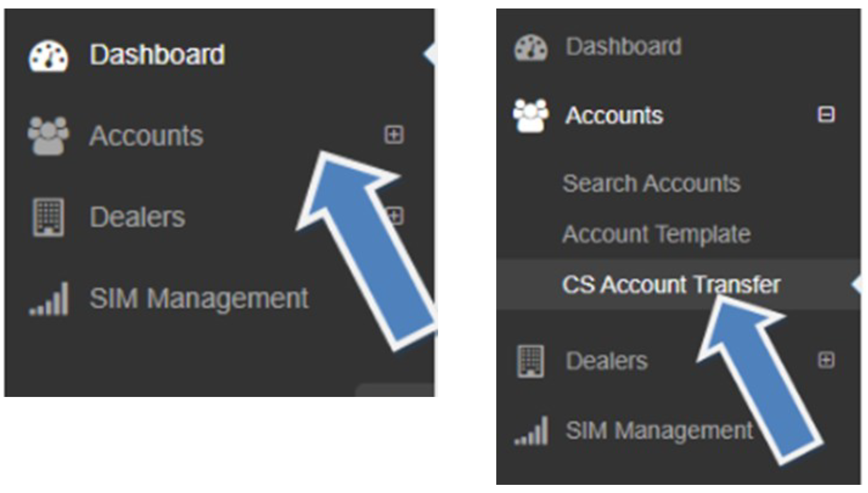Open SIM Management label in expanded menu

(x=659, y=431)
